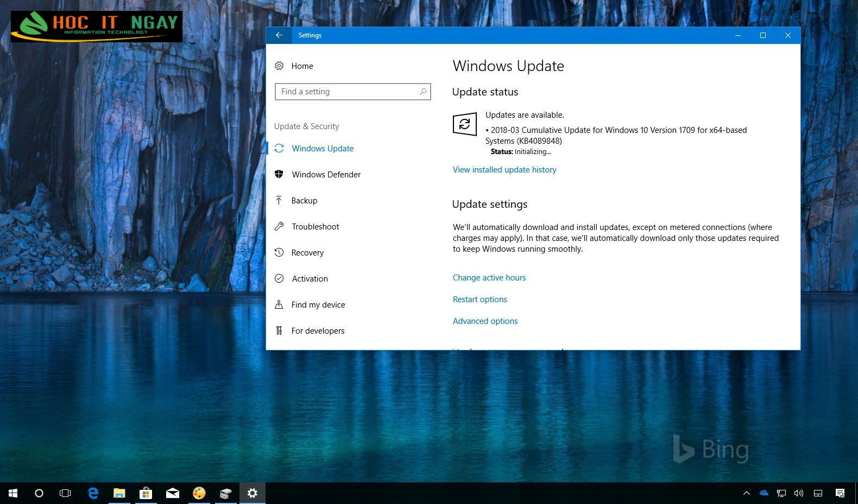Open Recovery settings

click(307, 253)
